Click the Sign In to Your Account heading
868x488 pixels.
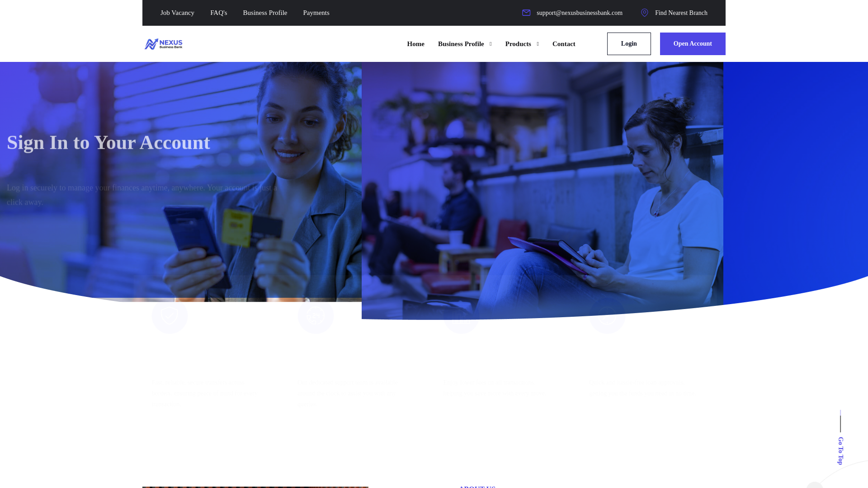[x=108, y=142]
